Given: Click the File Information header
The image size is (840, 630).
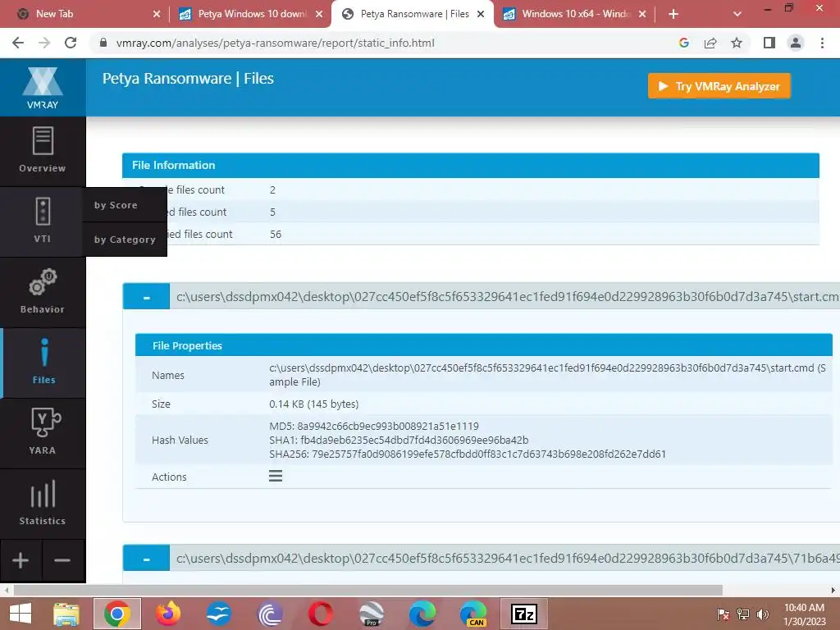Looking at the screenshot, I should tap(470, 165).
